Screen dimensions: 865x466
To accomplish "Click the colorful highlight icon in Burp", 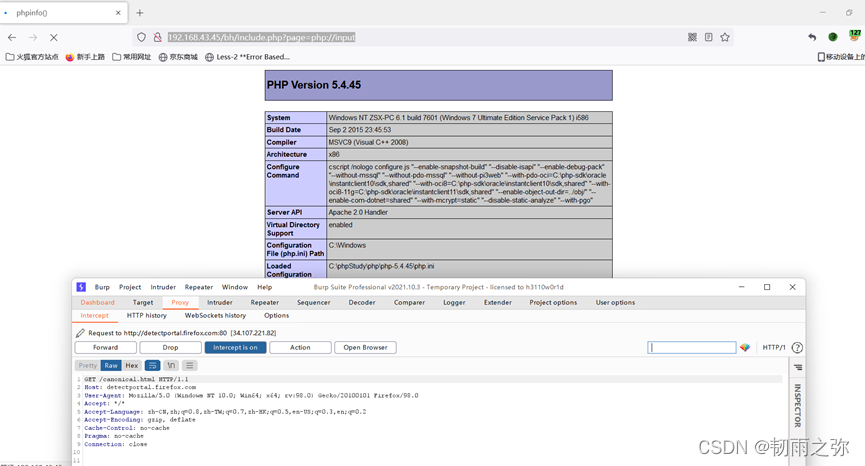I will [745, 347].
